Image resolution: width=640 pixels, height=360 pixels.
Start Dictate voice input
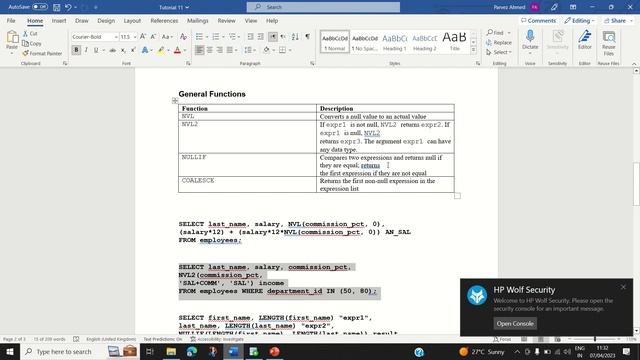pyautogui.click(x=530, y=40)
